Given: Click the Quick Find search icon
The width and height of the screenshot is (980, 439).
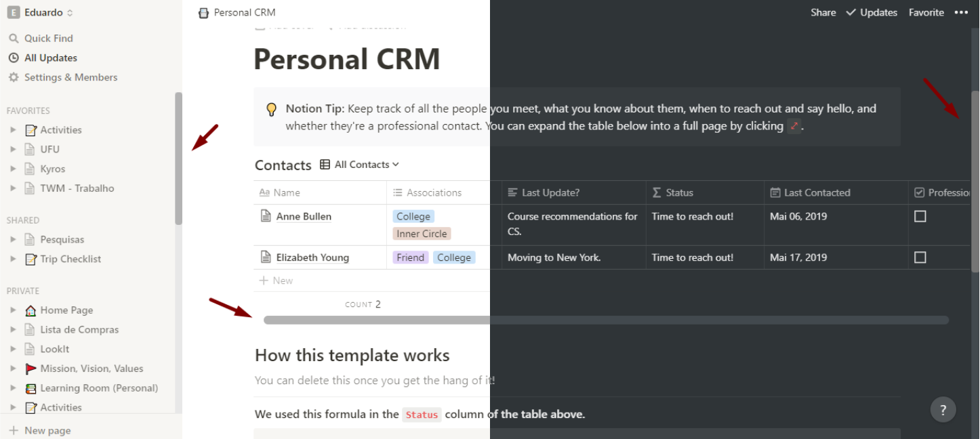Looking at the screenshot, I should 13,39.
